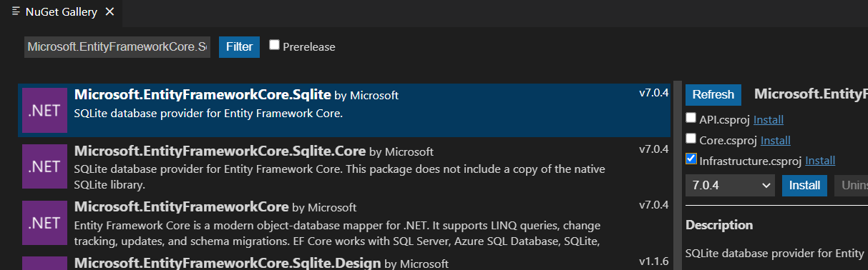Click the .NET icon for Microsoft.EntityFrameworkCore package
The width and height of the screenshot is (868, 270).
pyautogui.click(x=44, y=223)
